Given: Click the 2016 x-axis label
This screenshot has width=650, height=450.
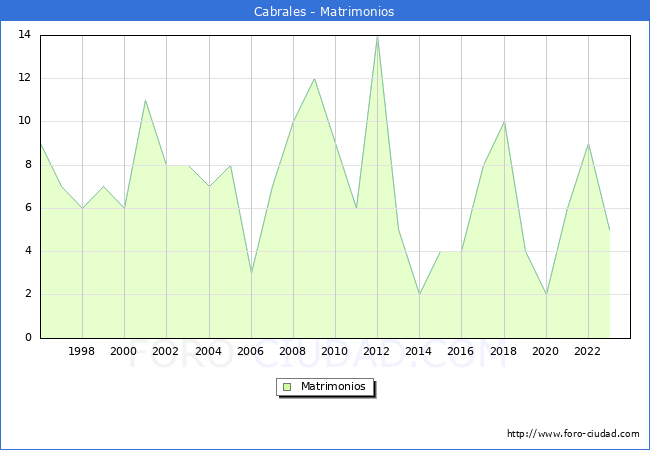Looking at the screenshot, I should (460, 351).
